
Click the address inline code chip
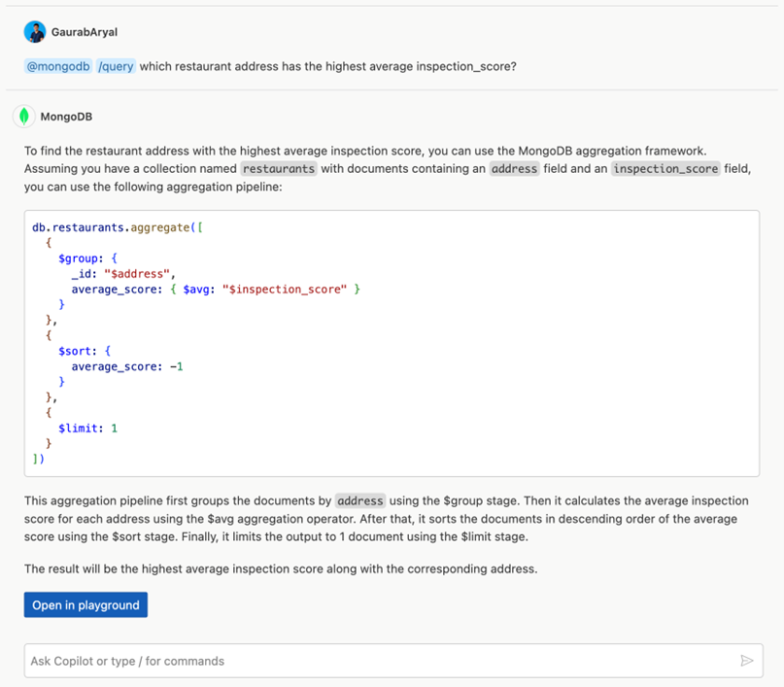point(514,168)
